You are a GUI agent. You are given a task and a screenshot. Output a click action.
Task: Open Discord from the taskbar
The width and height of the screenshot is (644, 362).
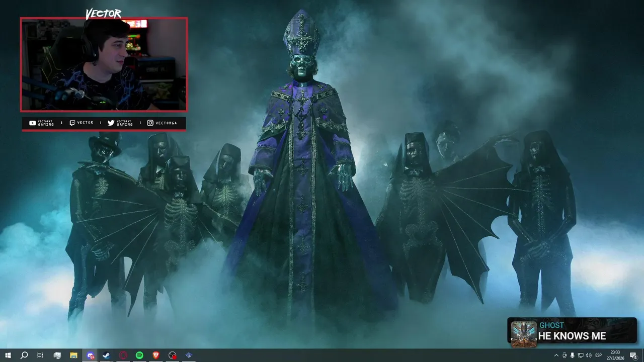[90, 355]
